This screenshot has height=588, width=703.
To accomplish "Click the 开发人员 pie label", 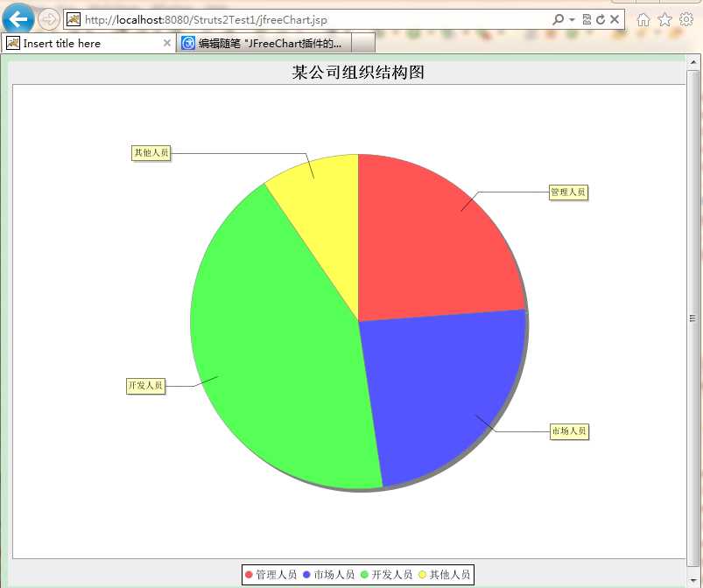I will pos(145,385).
